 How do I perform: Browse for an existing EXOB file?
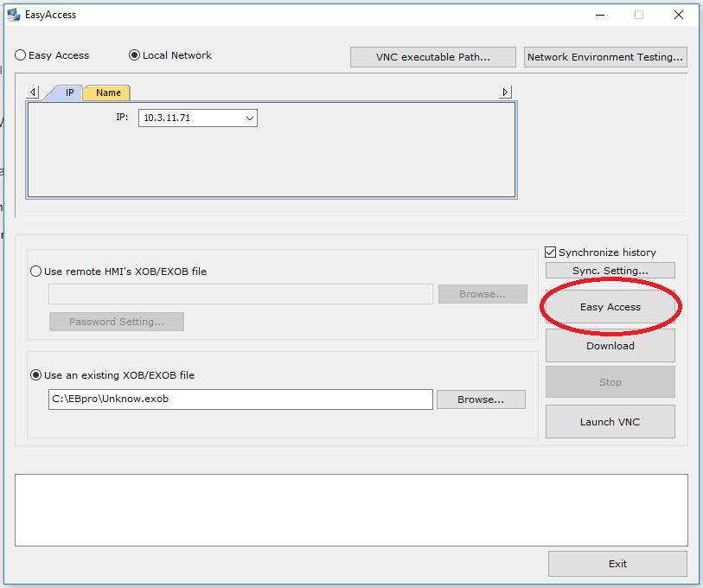click(481, 399)
